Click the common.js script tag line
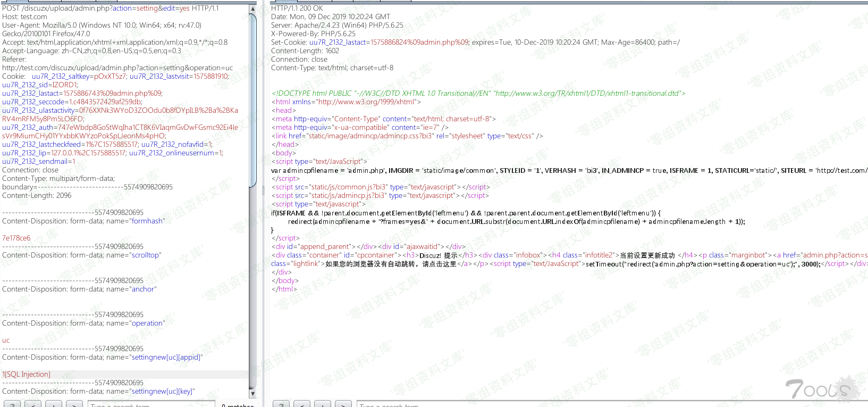868x407 pixels. coord(381,187)
